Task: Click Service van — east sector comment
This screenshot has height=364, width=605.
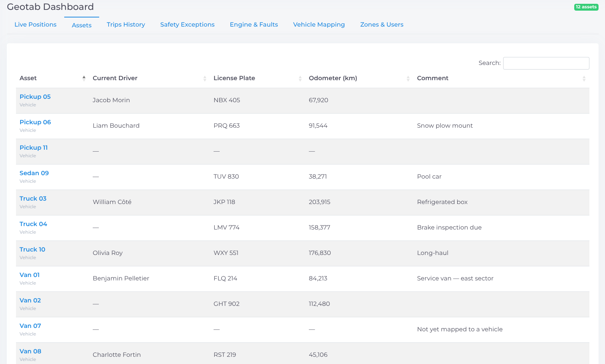Action: [455, 278]
